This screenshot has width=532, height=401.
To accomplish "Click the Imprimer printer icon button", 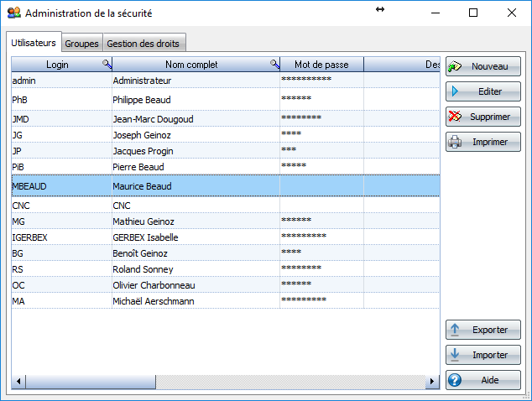I will (x=482, y=142).
